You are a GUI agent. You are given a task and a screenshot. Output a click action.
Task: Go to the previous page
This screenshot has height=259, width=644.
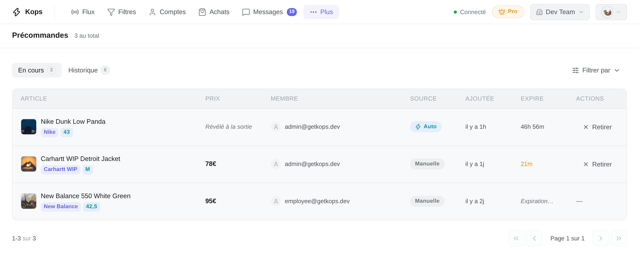coord(534,238)
